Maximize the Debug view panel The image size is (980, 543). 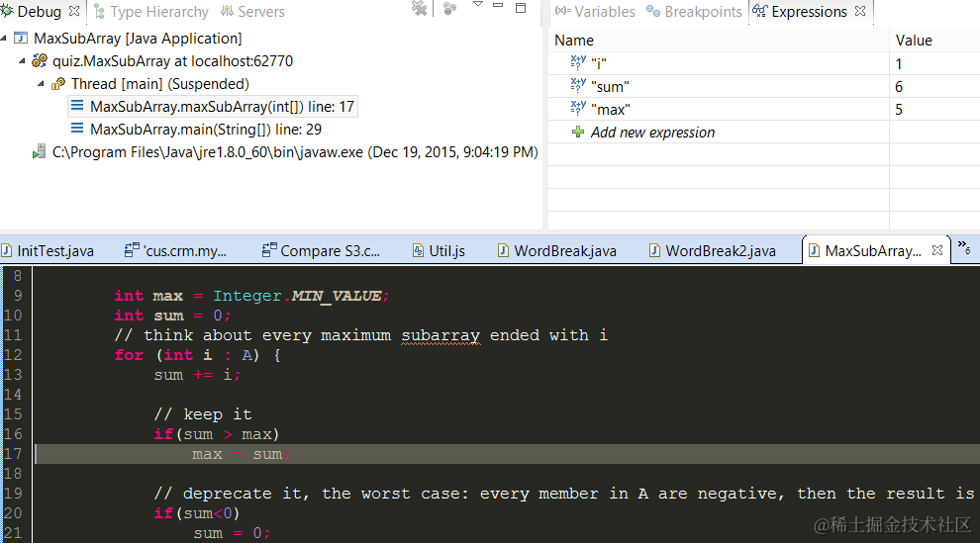click(x=521, y=8)
